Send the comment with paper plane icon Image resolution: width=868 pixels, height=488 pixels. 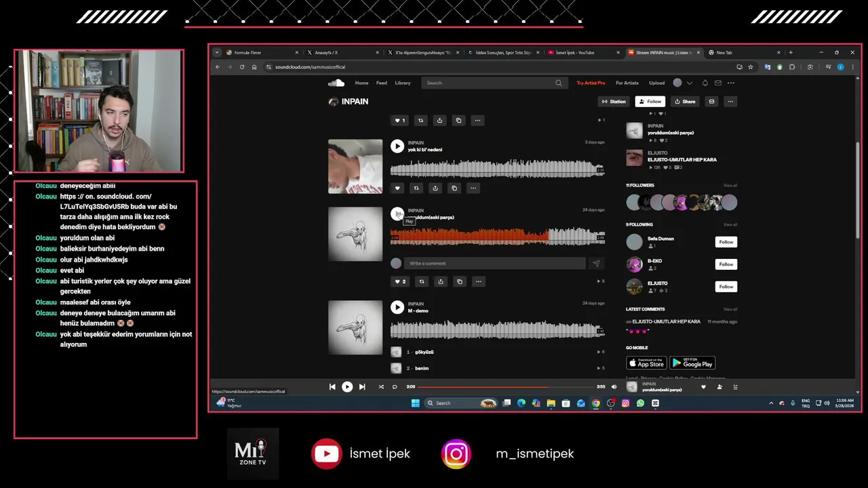(596, 263)
